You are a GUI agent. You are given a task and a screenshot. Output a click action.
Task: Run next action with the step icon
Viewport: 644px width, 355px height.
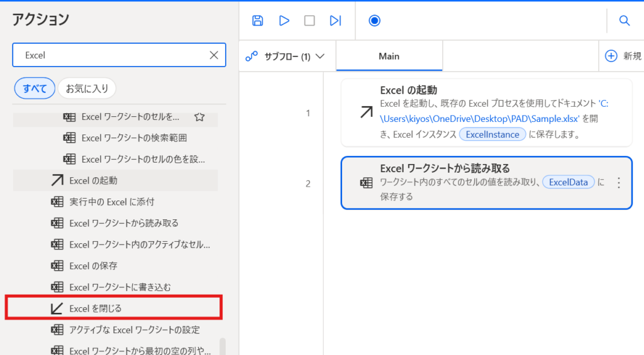click(x=335, y=21)
